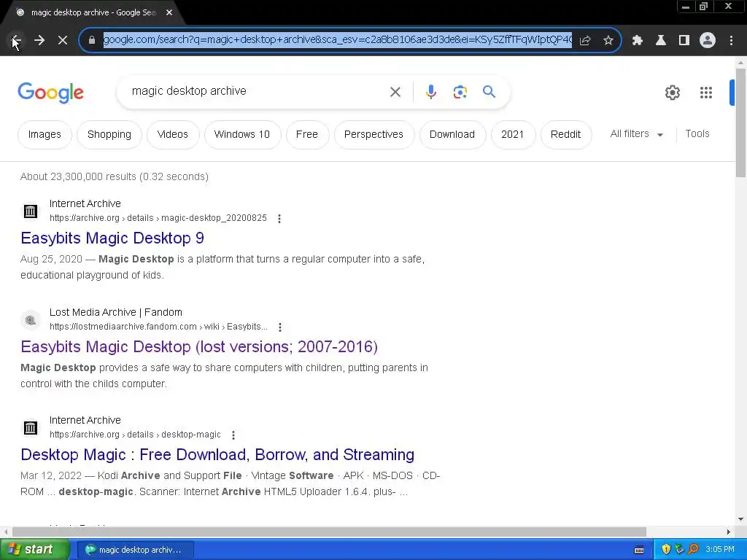Click Internet Archive favicon of desktop-magic result
Image resolution: width=747 pixels, height=560 pixels.
[31, 427]
